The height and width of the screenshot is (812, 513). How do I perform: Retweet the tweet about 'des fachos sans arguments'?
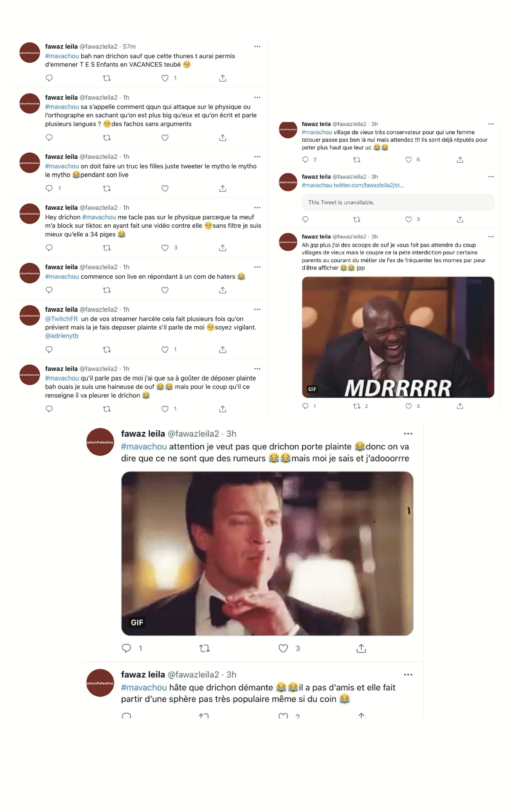[107, 138]
